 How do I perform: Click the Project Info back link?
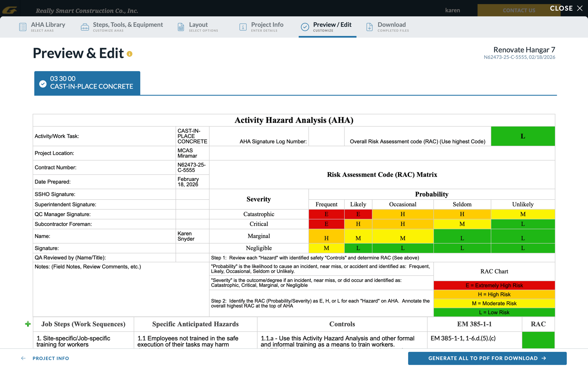pyautogui.click(x=51, y=358)
